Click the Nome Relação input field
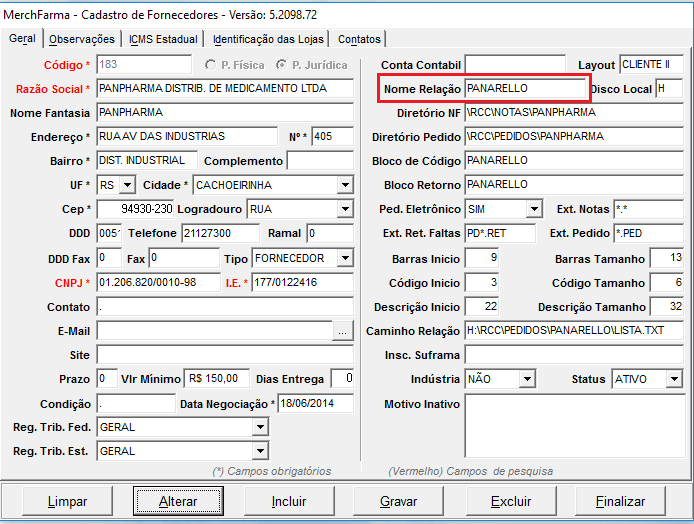 [526, 89]
